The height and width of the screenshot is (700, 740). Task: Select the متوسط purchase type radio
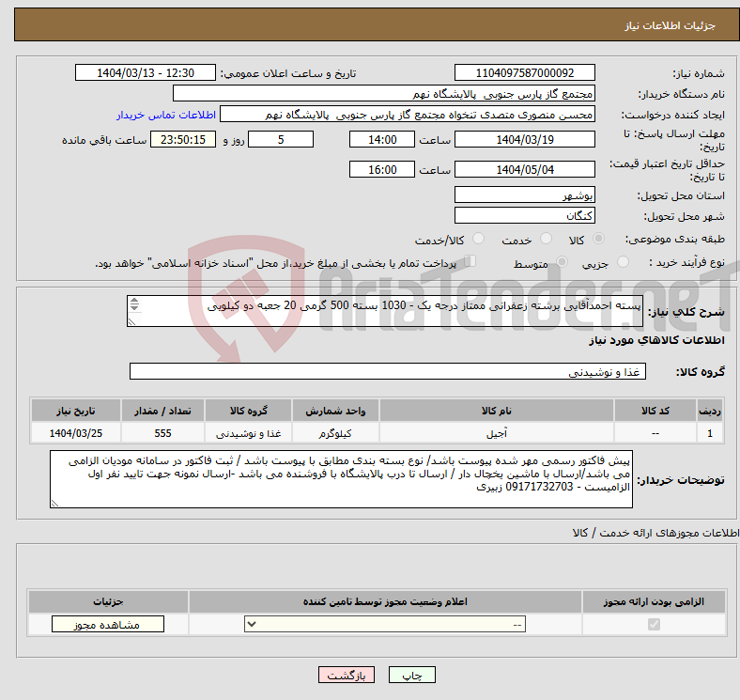(563, 261)
